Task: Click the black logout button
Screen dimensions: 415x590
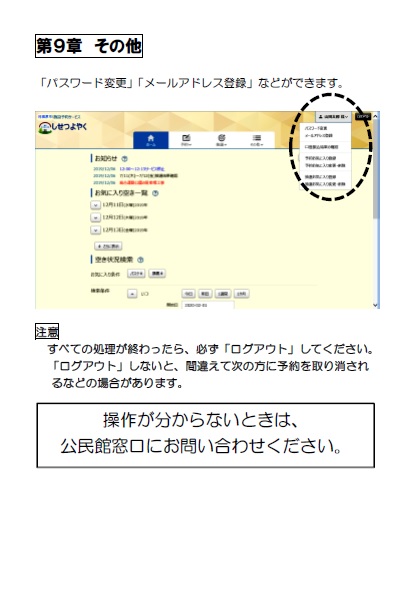Action: click(363, 117)
